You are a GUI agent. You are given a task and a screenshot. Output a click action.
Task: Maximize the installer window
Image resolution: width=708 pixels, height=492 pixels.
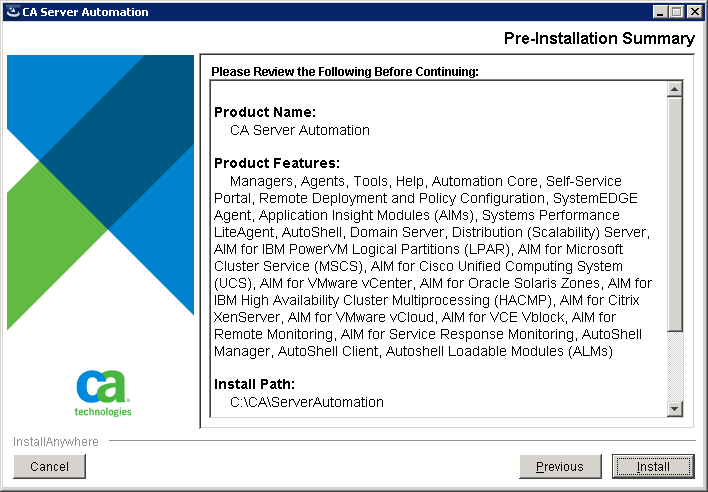point(678,12)
